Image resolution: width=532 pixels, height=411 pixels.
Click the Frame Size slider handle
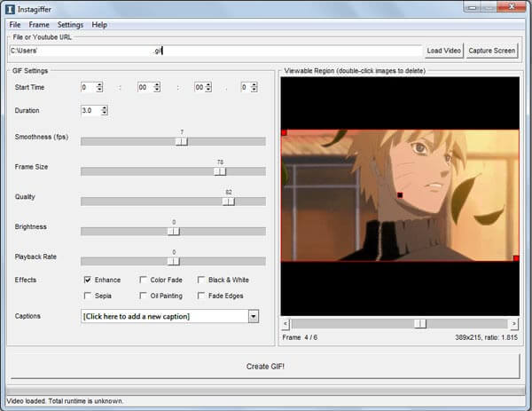220,171
